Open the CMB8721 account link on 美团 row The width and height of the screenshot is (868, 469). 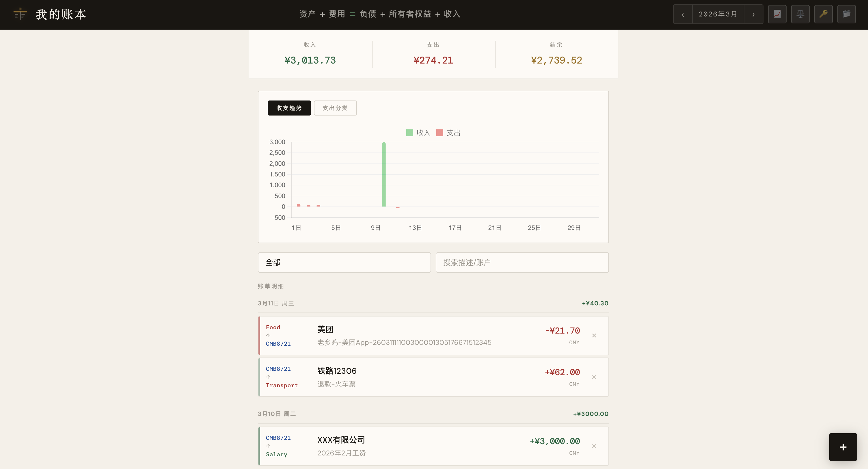[x=278, y=344]
